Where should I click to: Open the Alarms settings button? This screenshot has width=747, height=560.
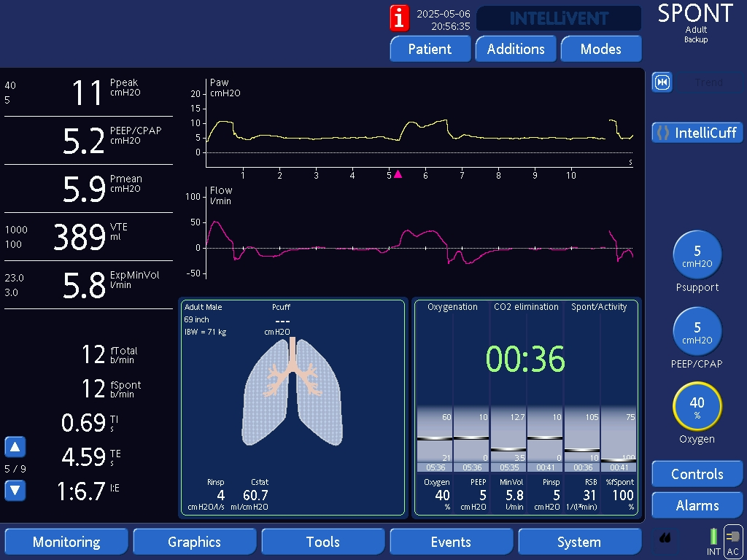point(697,505)
